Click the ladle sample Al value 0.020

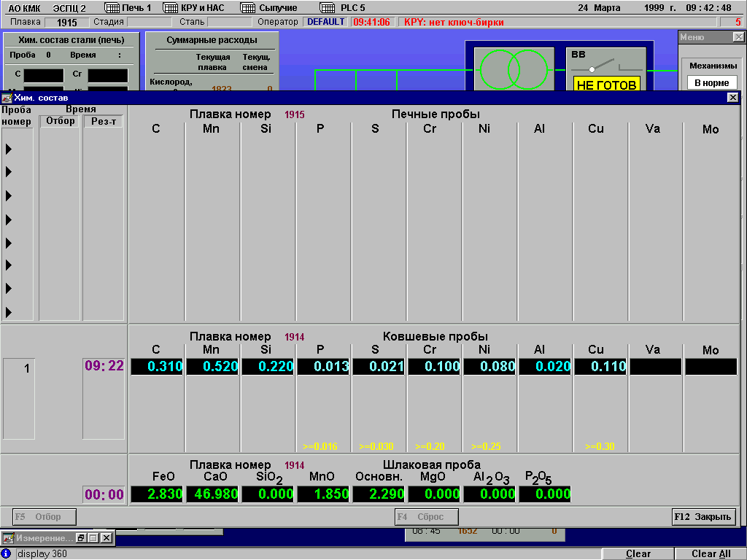coord(545,367)
